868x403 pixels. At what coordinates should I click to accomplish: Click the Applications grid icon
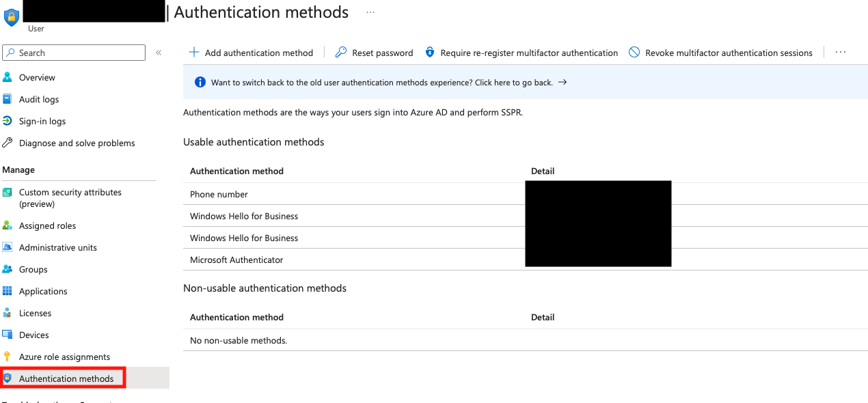point(8,291)
